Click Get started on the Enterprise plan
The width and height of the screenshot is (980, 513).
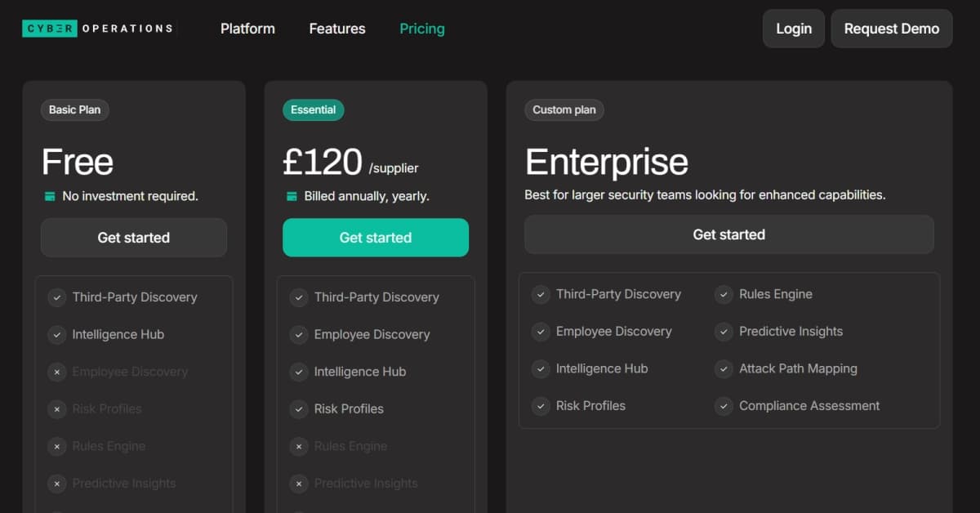[728, 234]
